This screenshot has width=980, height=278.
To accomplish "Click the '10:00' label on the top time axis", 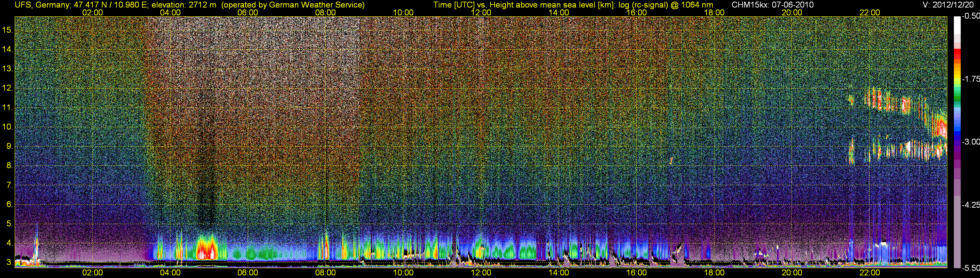I will [403, 12].
